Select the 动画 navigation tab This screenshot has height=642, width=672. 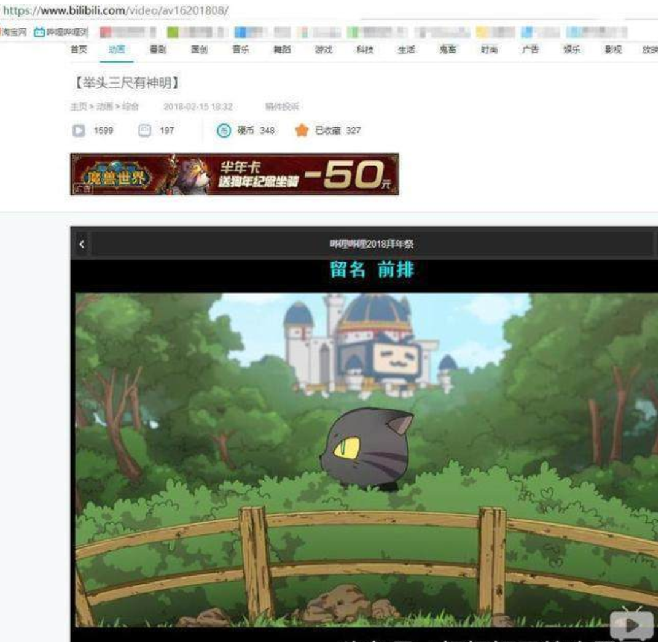(117, 50)
